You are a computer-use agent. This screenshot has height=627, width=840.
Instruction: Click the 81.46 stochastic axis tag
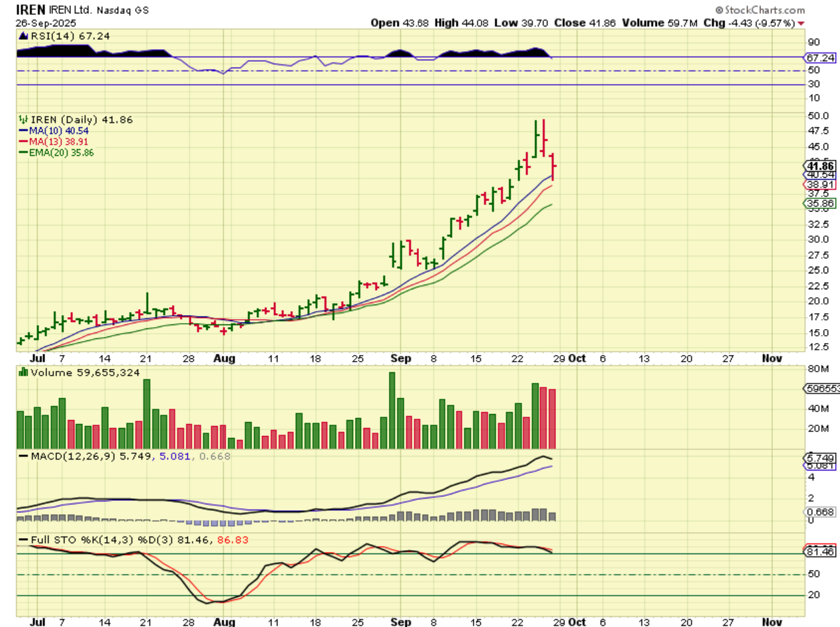821,551
